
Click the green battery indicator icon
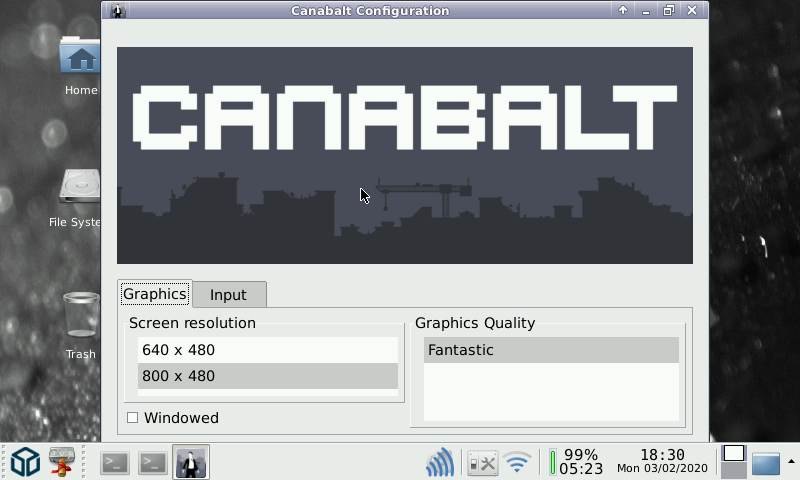tap(553, 462)
